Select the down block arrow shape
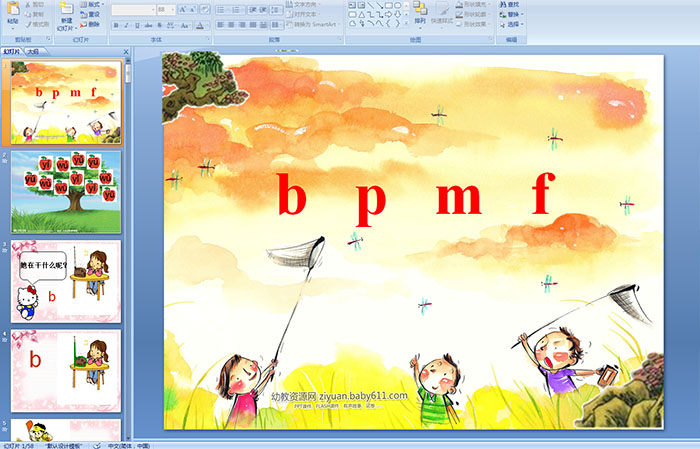The height and width of the screenshot is (449, 700). (x=397, y=15)
